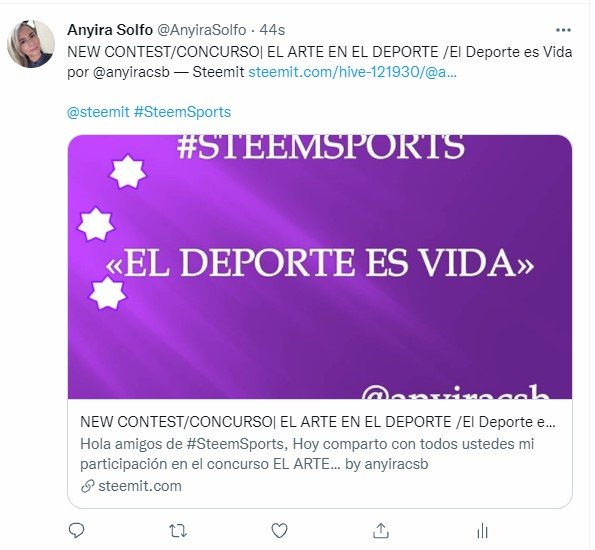Image resolution: width=595 pixels, height=550 pixels.
Task: Click the steemit.com domain in card footer
Action: [x=140, y=486]
